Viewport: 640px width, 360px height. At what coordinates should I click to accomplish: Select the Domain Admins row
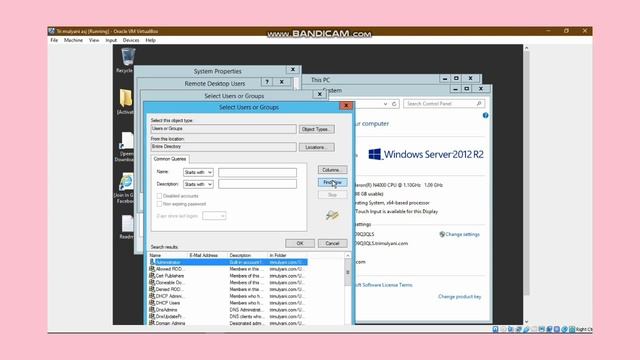tap(228, 323)
